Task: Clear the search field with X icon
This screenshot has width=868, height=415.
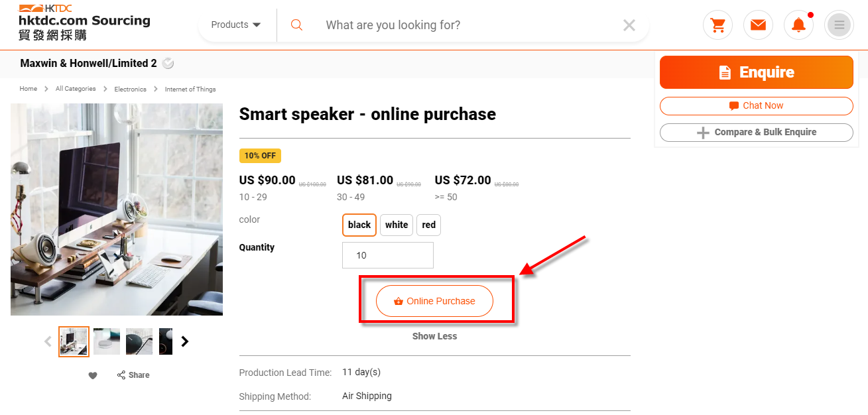Action: [x=629, y=25]
